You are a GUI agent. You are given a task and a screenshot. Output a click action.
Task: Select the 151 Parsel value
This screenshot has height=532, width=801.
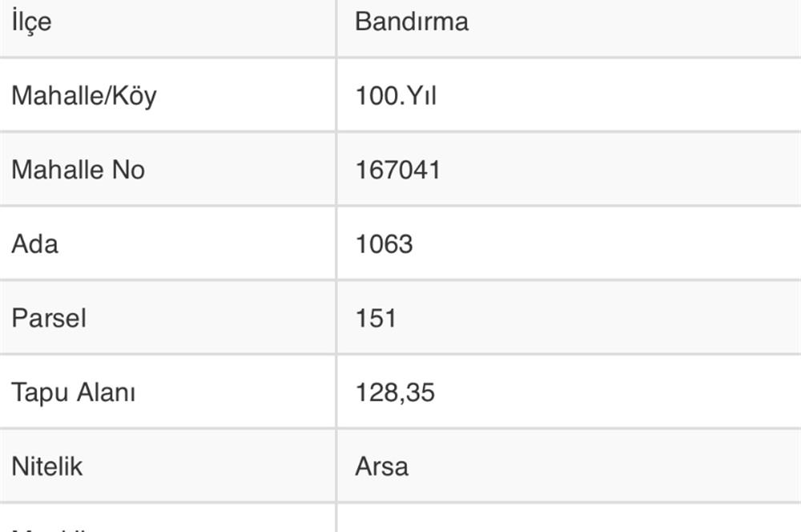tap(376, 318)
